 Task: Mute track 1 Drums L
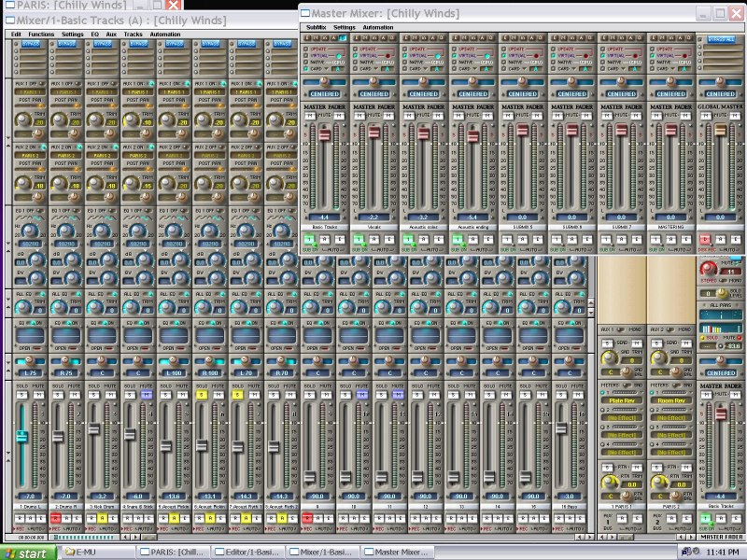38,395
